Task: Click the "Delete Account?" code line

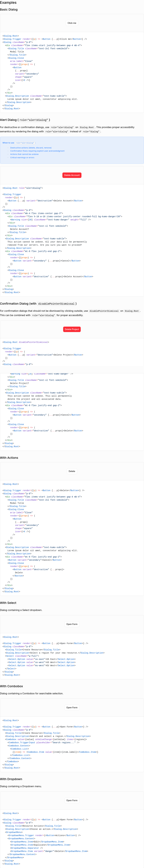Action: coord(19,229)
